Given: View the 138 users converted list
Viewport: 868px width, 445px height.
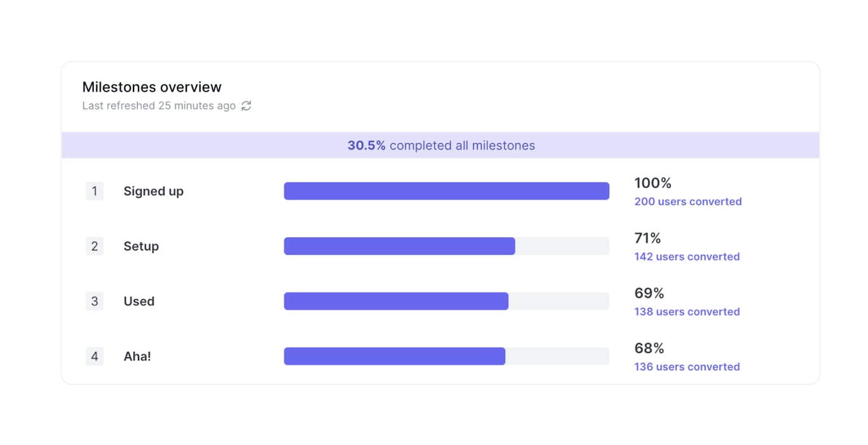Looking at the screenshot, I should pyautogui.click(x=686, y=311).
